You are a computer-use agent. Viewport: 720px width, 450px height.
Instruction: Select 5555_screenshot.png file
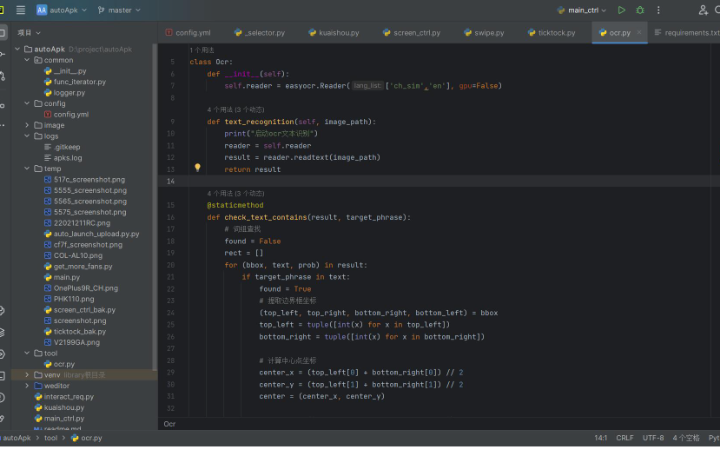[x=85, y=190]
